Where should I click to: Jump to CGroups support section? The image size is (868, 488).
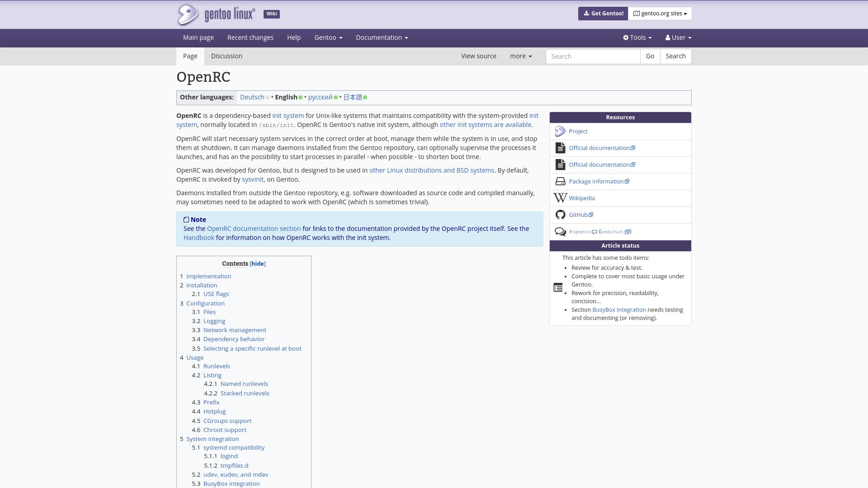click(x=227, y=421)
